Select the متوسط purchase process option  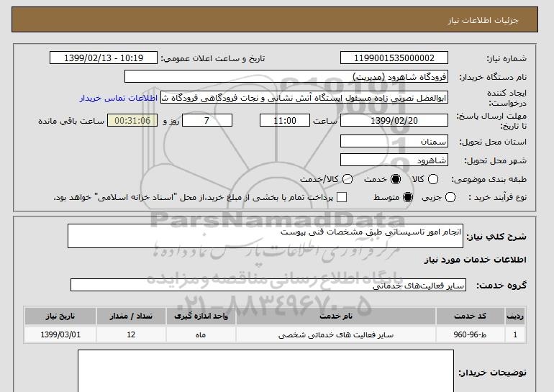click(x=408, y=197)
